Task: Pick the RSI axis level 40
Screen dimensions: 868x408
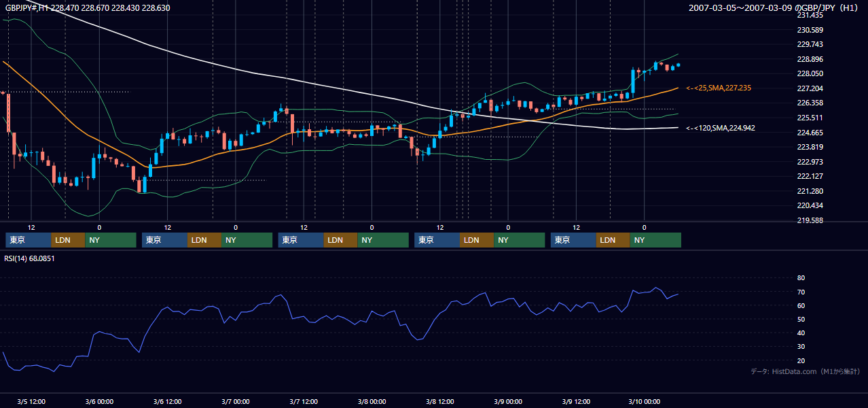Action: coord(801,333)
